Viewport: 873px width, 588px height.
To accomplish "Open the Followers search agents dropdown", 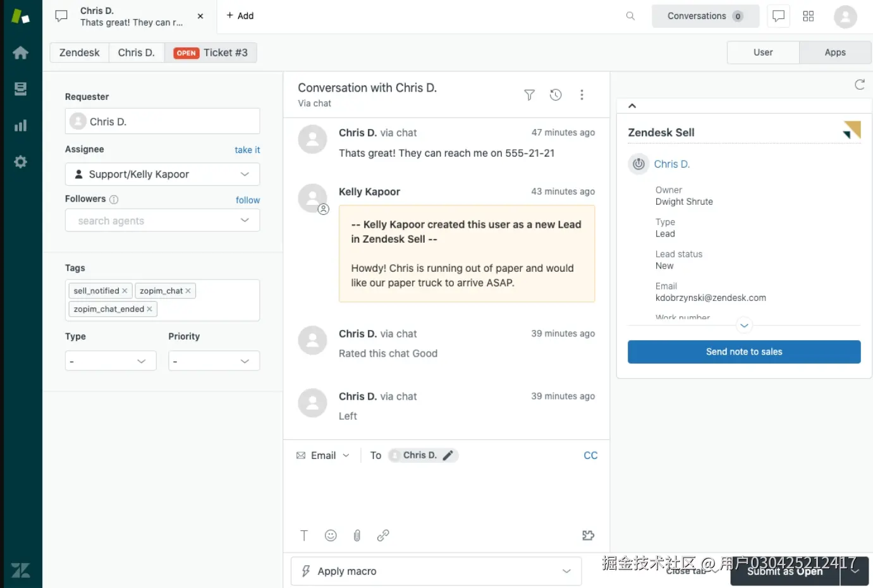I will pyautogui.click(x=162, y=220).
